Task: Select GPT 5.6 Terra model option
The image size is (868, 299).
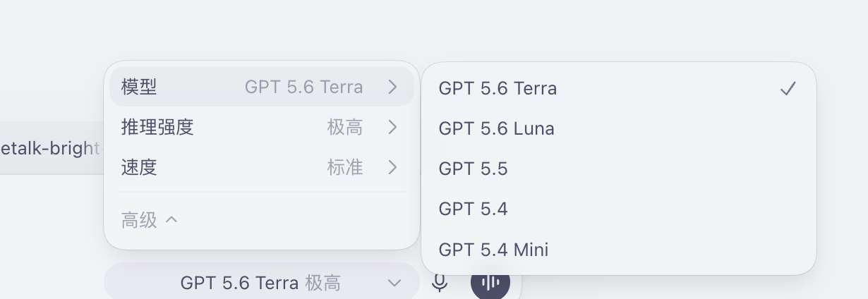Action: 619,88
